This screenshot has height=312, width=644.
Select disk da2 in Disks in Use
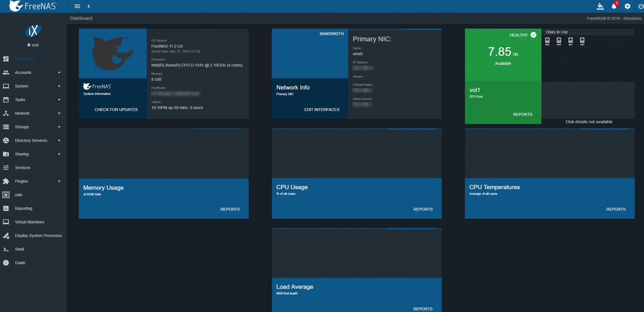tap(582, 41)
